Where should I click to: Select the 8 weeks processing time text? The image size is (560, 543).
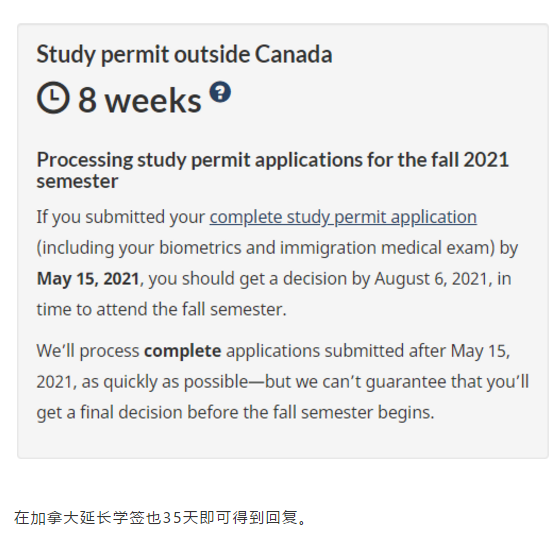coord(140,100)
